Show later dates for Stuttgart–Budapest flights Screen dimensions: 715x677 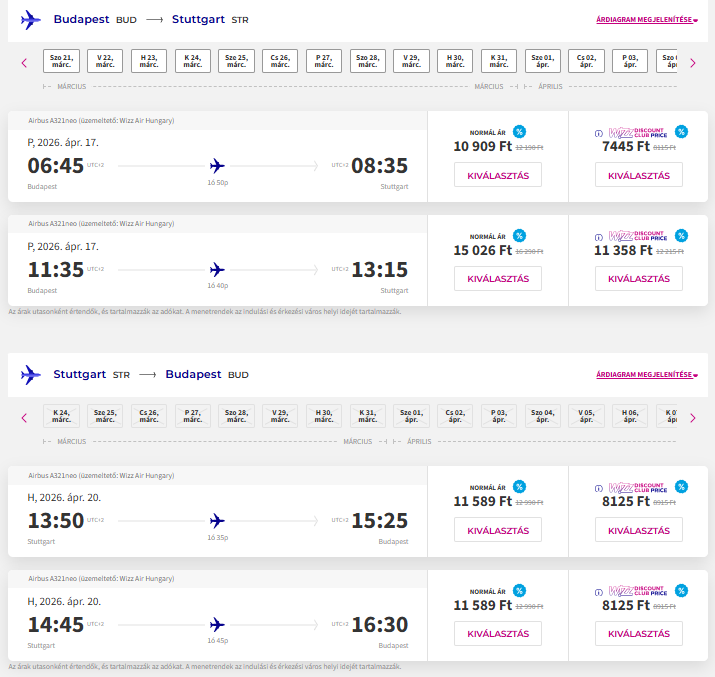pos(693,417)
